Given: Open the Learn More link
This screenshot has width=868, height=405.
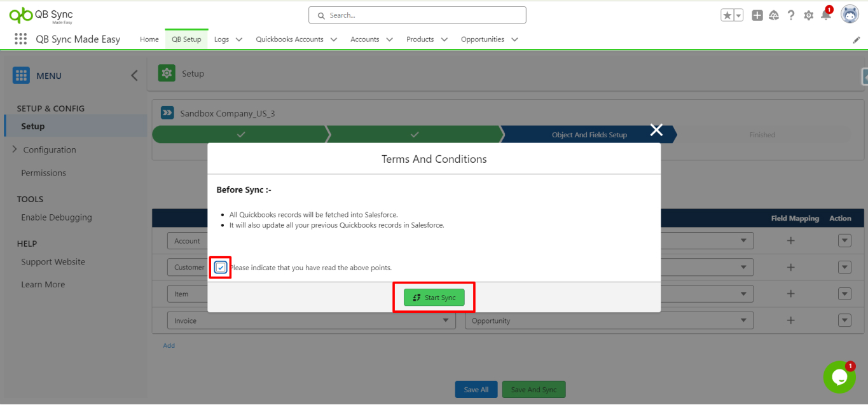Looking at the screenshot, I should coord(43,285).
